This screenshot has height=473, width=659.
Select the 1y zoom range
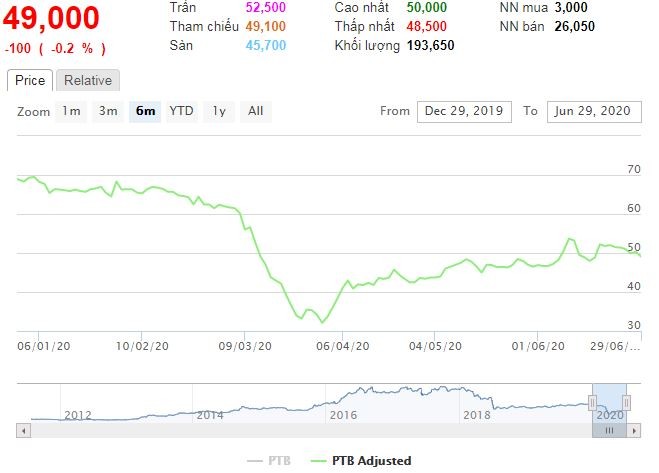[x=218, y=111]
